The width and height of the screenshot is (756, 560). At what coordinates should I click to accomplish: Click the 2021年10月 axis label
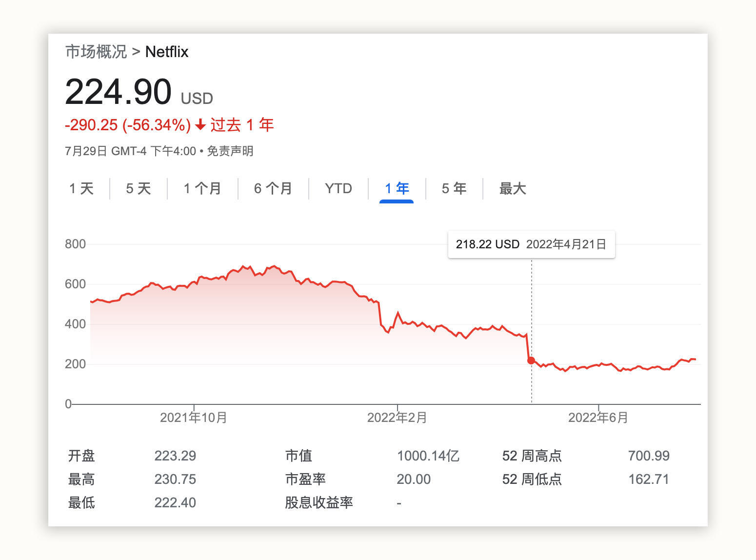(194, 418)
